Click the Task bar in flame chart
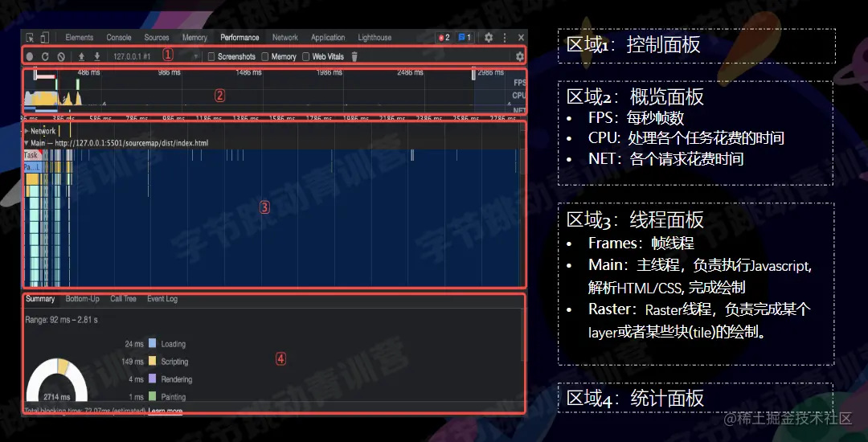868x442 pixels. (33, 155)
